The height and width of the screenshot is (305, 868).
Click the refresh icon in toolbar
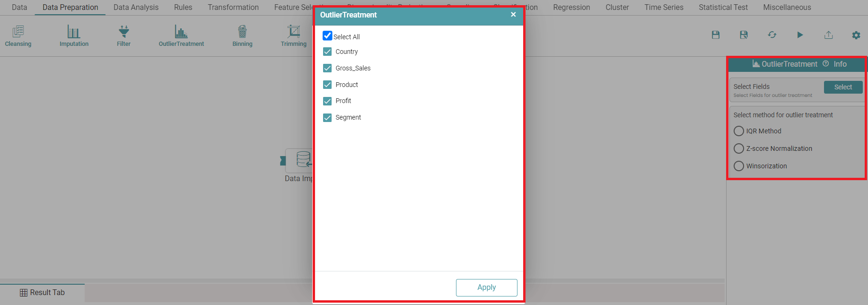pyautogui.click(x=772, y=35)
